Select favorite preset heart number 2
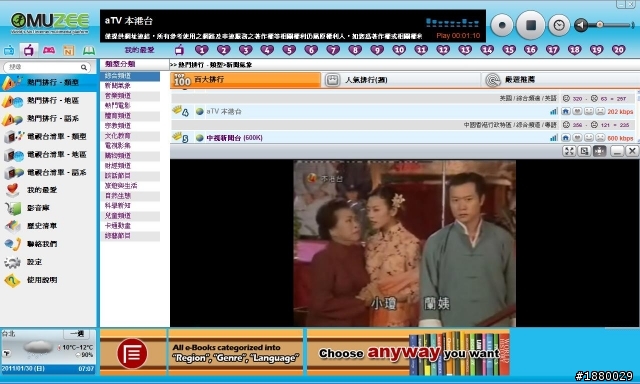 coord(223,50)
